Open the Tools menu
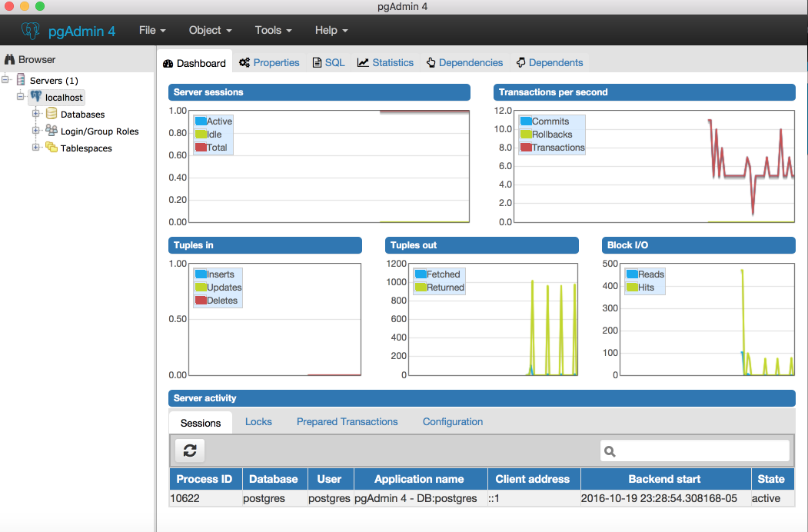 pyautogui.click(x=273, y=31)
